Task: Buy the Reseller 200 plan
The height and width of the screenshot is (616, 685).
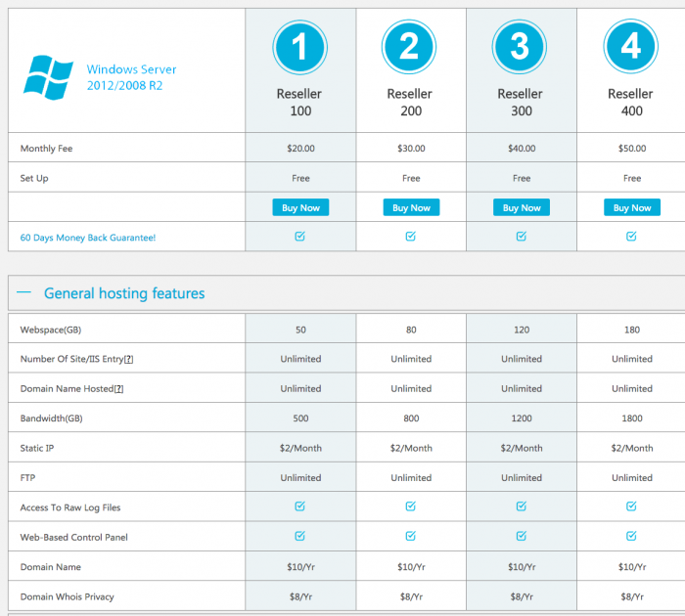Action: (411, 207)
